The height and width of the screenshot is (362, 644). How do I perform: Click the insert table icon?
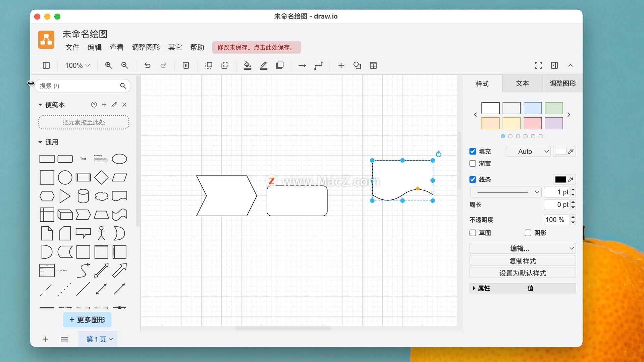coord(373,65)
